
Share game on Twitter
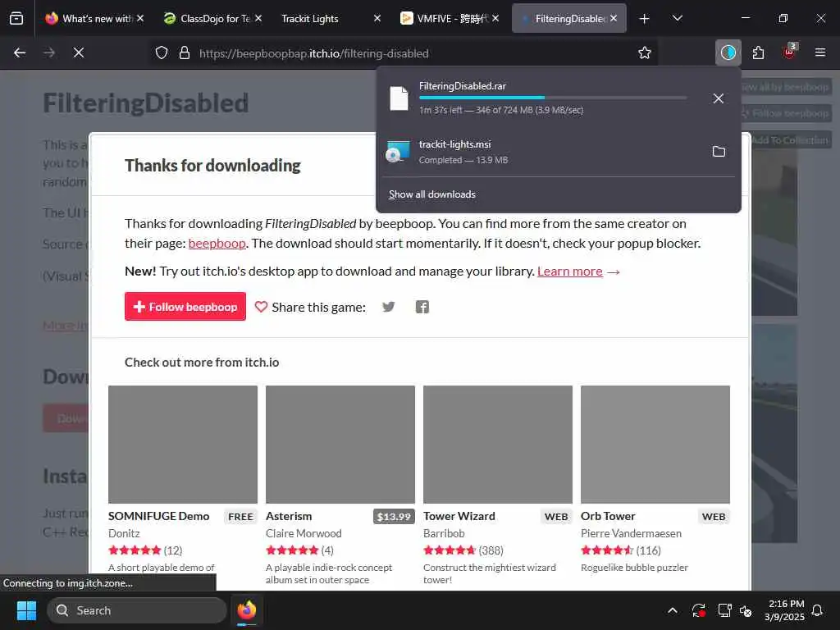pos(388,307)
